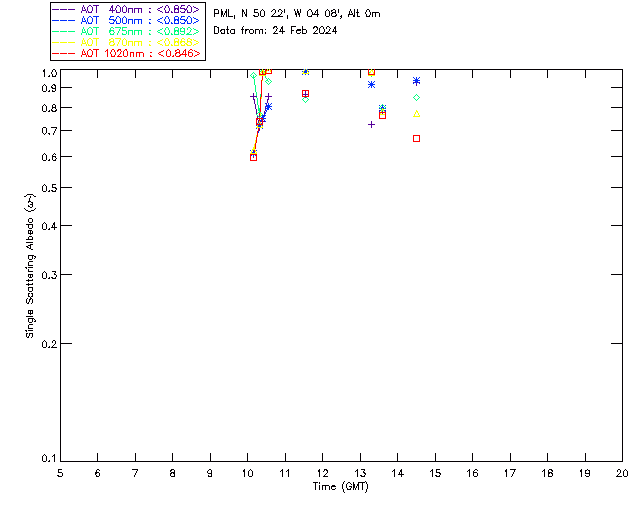Select the yellow AOT 870nm legend entry

point(126,42)
